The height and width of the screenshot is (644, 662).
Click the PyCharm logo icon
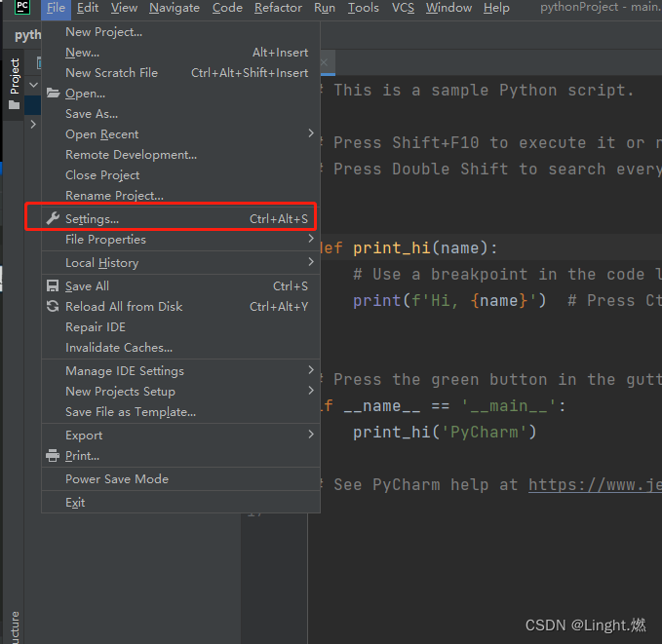coord(22,7)
